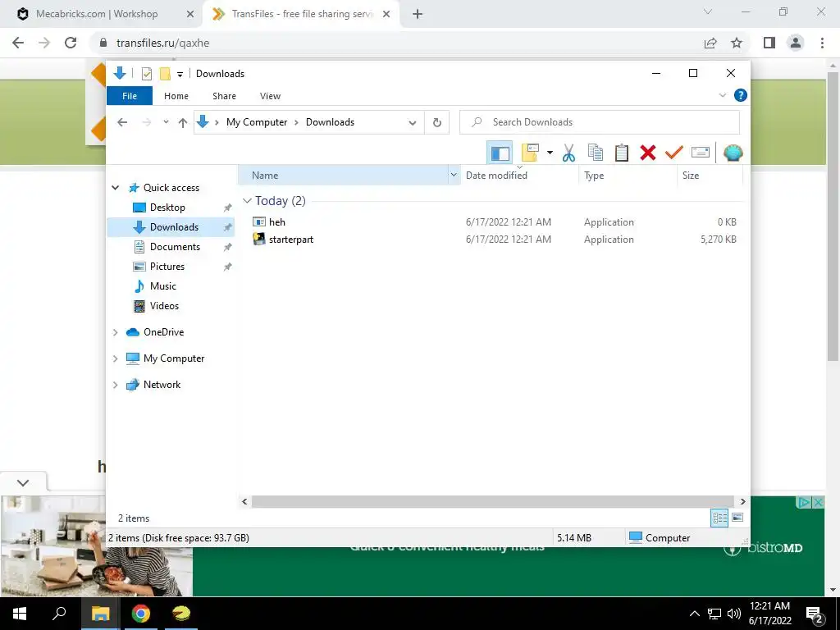The height and width of the screenshot is (630, 840).
Task: Open the recent locations dropdown arrow
Action: pos(166,122)
